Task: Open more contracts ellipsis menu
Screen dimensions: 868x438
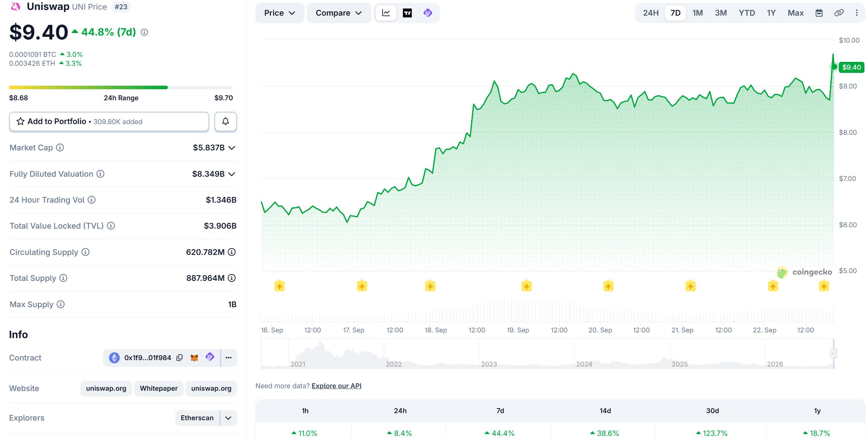Action: point(229,358)
